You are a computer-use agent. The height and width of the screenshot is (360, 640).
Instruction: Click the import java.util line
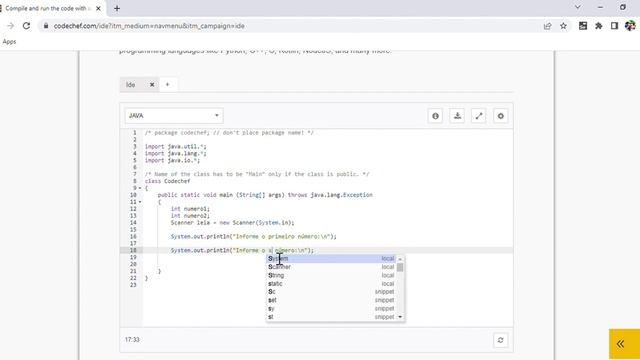point(176,147)
